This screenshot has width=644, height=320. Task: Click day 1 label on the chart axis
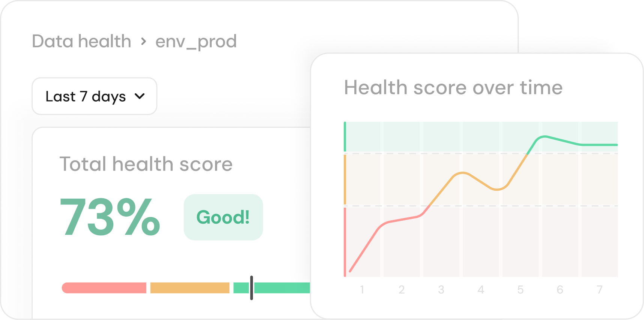tap(362, 289)
